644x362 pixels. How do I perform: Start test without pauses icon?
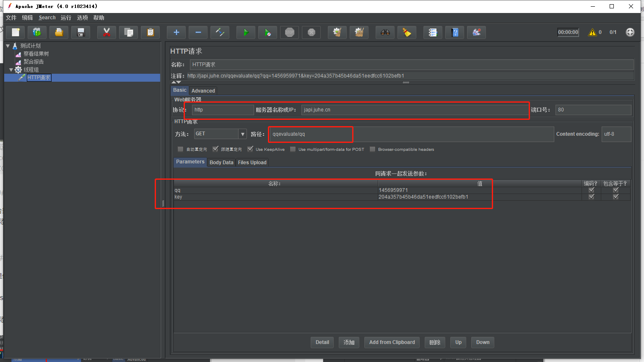click(268, 32)
